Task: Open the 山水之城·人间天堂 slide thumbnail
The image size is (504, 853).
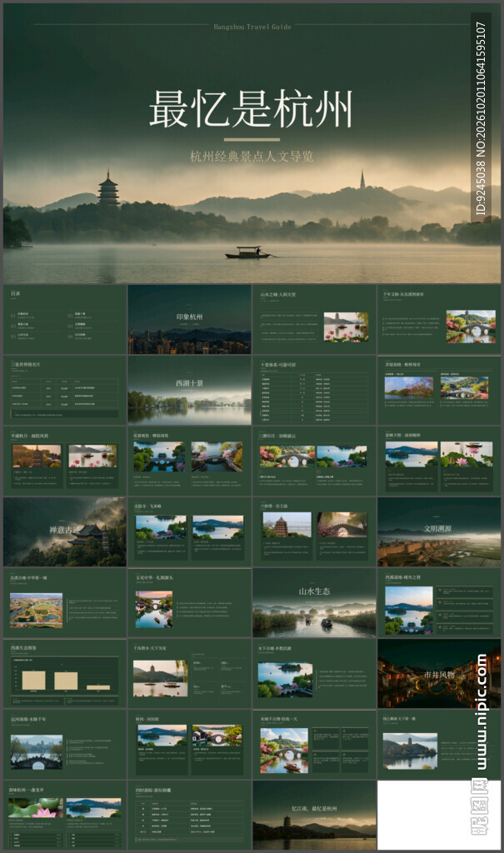Action: pos(314,319)
